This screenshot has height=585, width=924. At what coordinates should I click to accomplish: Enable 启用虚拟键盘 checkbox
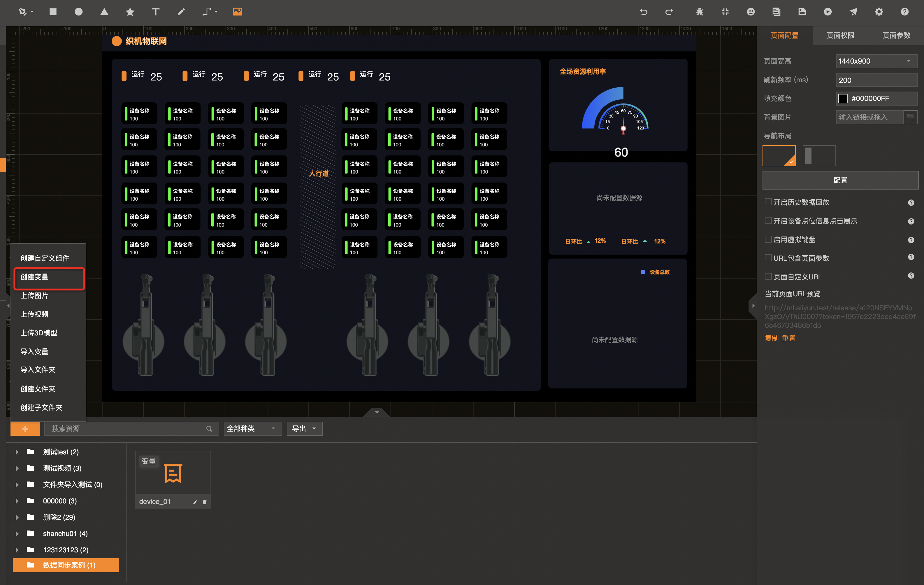(x=768, y=239)
